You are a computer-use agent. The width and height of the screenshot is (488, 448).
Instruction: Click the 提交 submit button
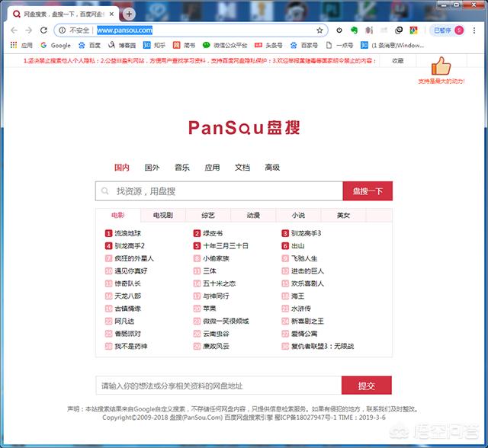coord(366,386)
